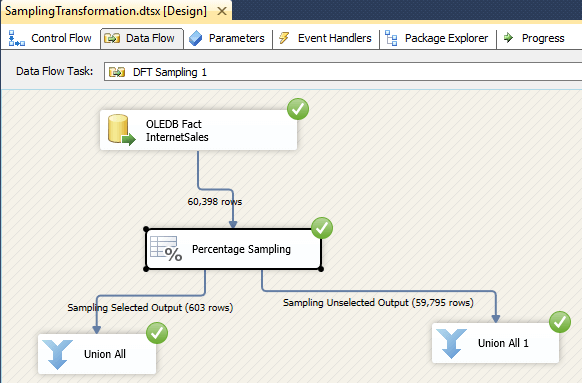The image size is (582, 383).
Task: Select the Data Flow tab
Action: pyautogui.click(x=142, y=38)
